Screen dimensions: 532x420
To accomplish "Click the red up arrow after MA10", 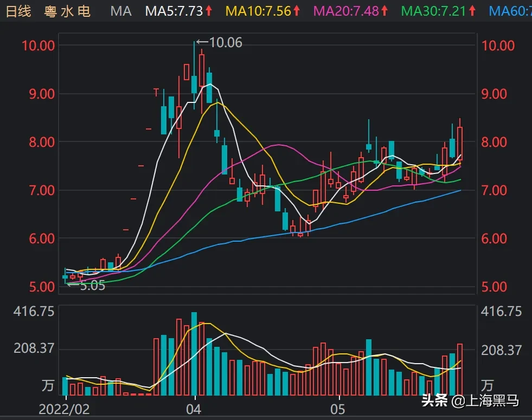I will tap(297, 11).
